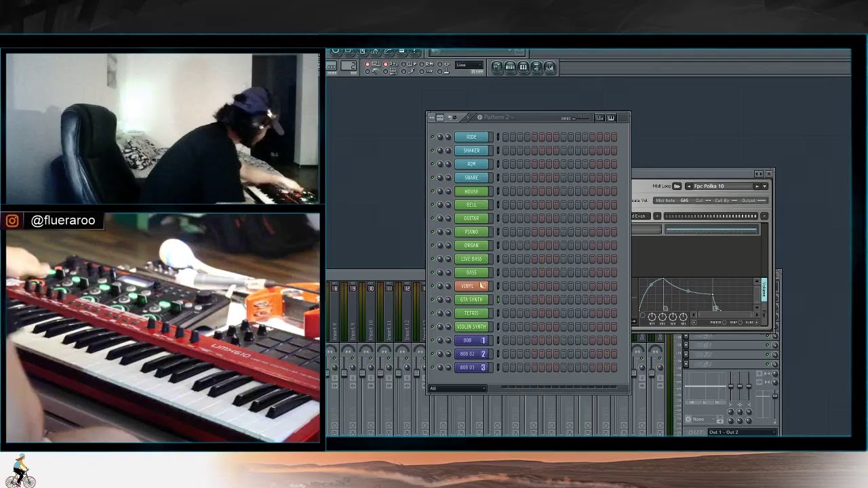
Task: Expand mixer effect slot 8 arrow
Action: (686, 365)
